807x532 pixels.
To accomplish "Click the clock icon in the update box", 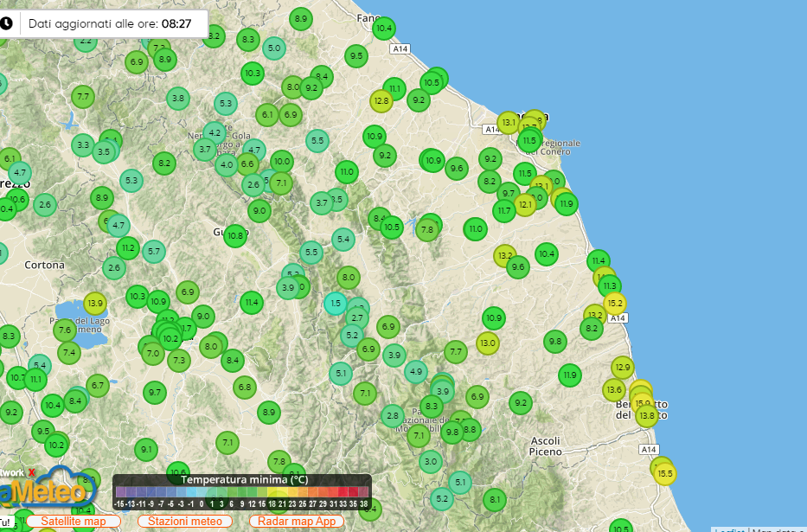I will [6, 23].
